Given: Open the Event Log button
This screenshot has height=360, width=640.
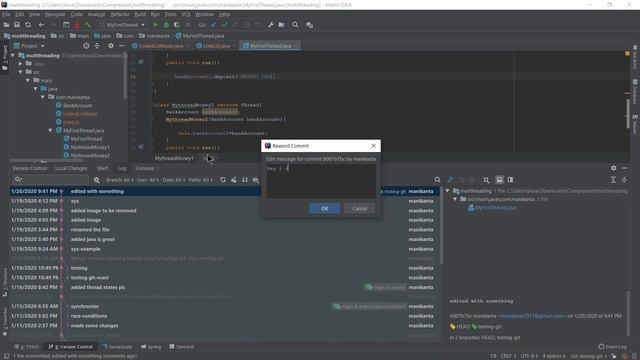Looking at the screenshot, I should point(612,347).
